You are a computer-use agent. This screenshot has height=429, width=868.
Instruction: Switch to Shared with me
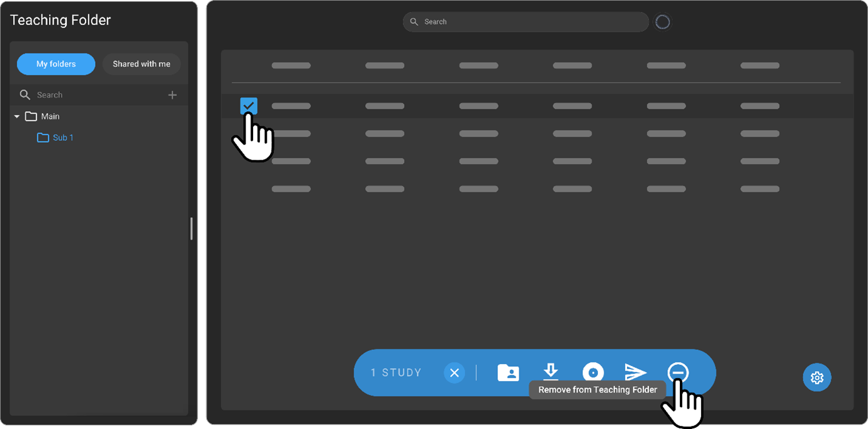pos(141,64)
